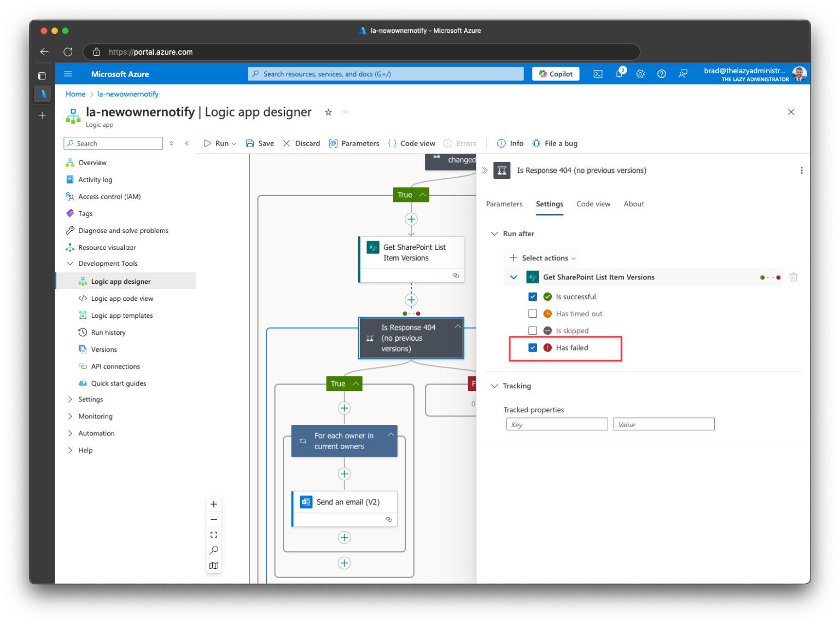840x623 pixels.
Task: Collapse the Development Tools group
Action: (x=70, y=264)
